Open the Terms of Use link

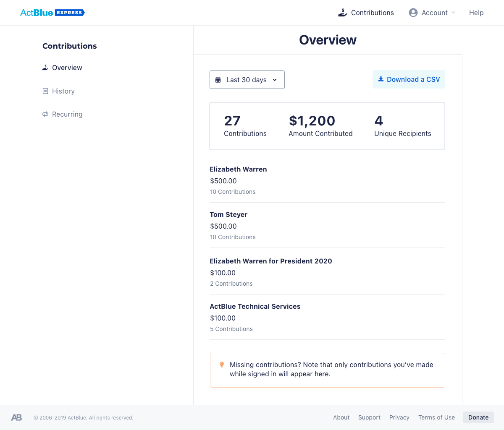coord(436,417)
